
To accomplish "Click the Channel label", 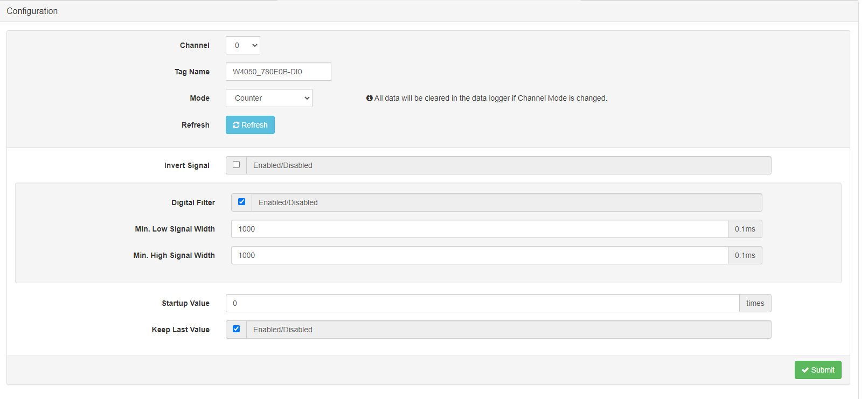I will [195, 45].
